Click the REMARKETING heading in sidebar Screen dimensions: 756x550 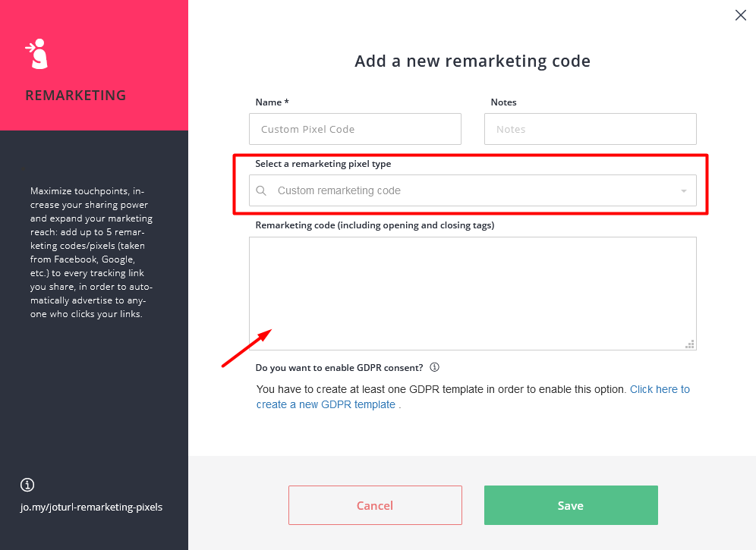(x=76, y=96)
